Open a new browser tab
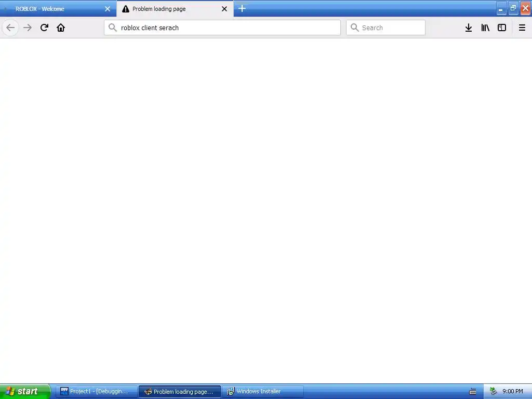 click(x=242, y=8)
